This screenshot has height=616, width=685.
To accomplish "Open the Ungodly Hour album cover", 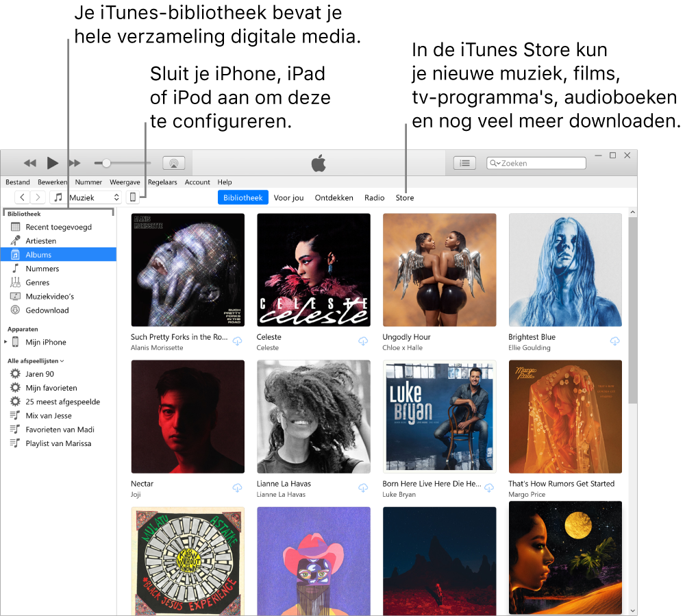I will (x=440, y=270).
